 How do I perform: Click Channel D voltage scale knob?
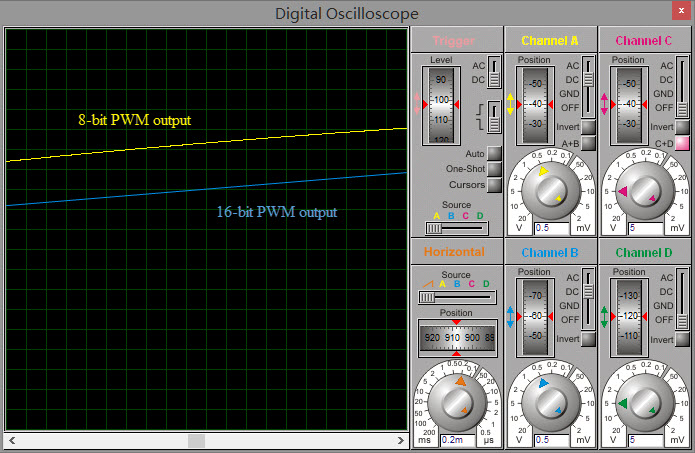pyautogui.click(x=645, y=403)
